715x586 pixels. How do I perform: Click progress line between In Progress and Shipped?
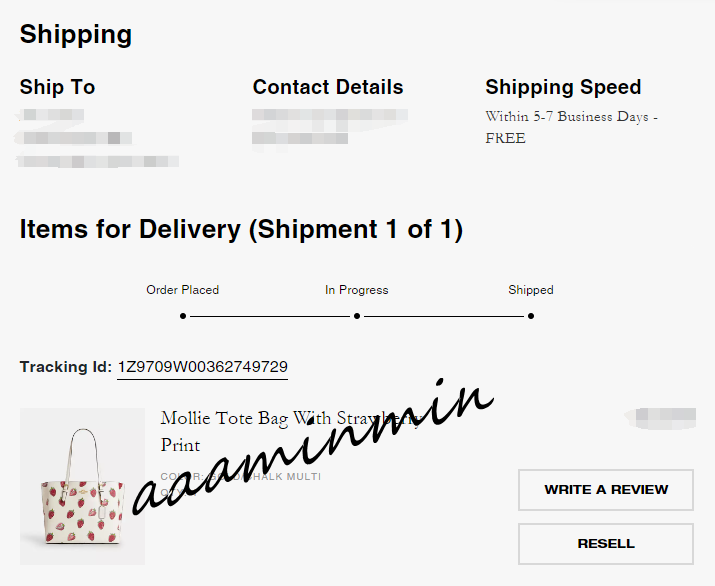click(444, 316)
